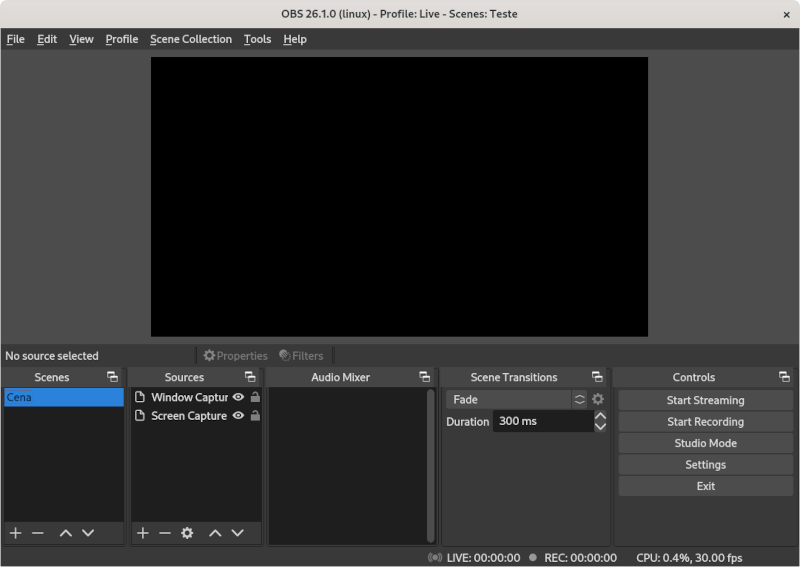Open the Scene Collection menu

click(190, 39)
